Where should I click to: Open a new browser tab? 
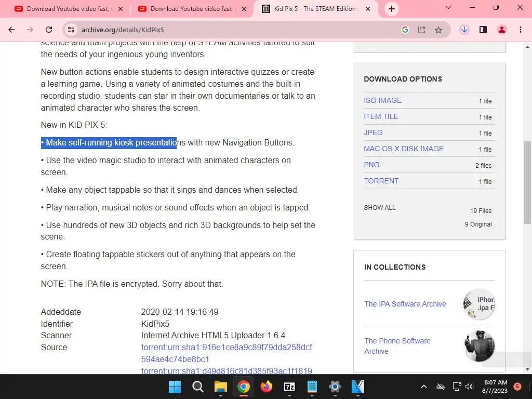pyautogui.click(x=392, y=9)
